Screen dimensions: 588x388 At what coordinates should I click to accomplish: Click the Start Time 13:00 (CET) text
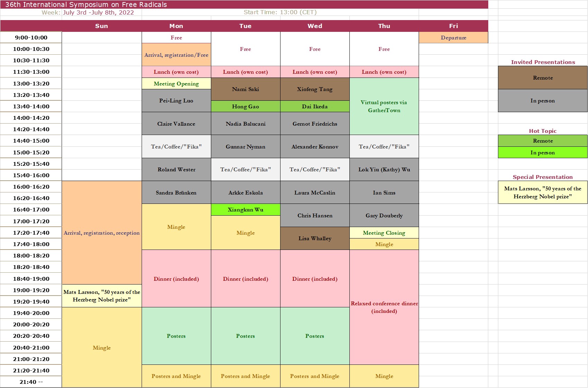[280, 12]
